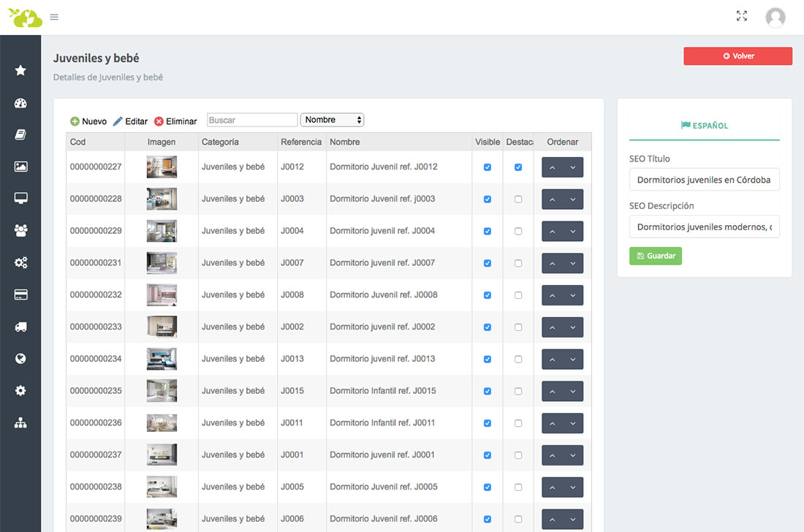Click the hamburger menu icon to collapse sidebar

pos(54,17)
